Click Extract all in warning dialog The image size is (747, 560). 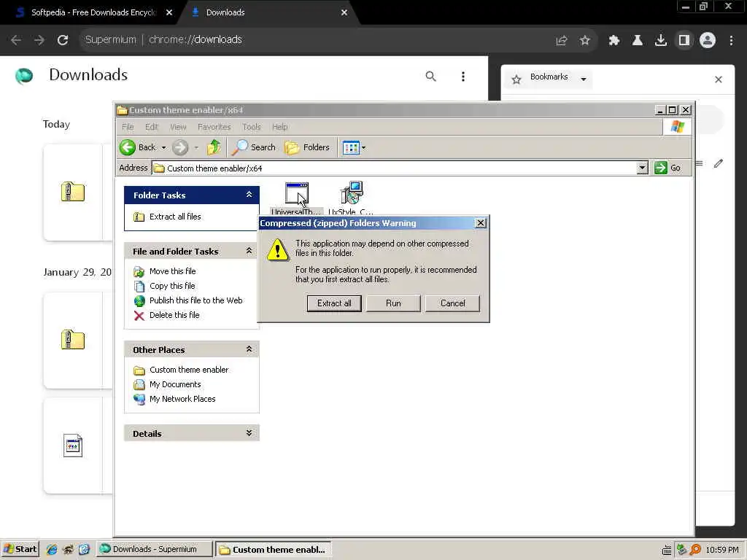tap(334, 303)
